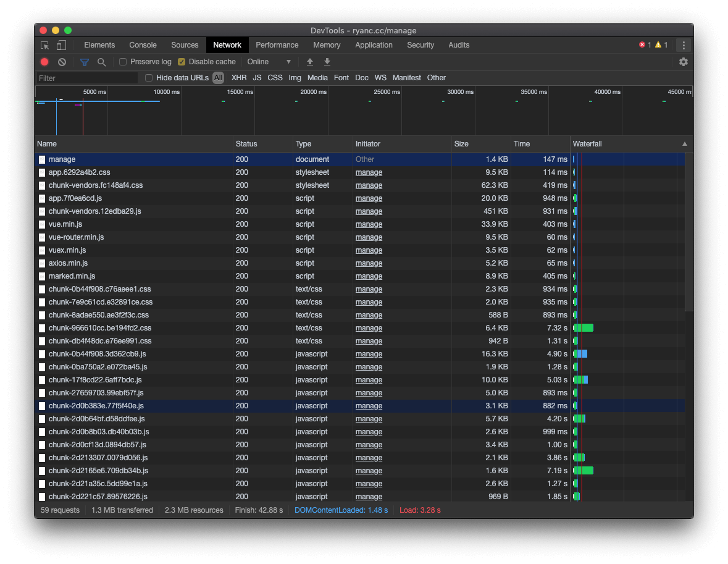Check the Hide data URLs box
Image resolution: width=728 pixels, height=564 pixels.
pos(149,78)
